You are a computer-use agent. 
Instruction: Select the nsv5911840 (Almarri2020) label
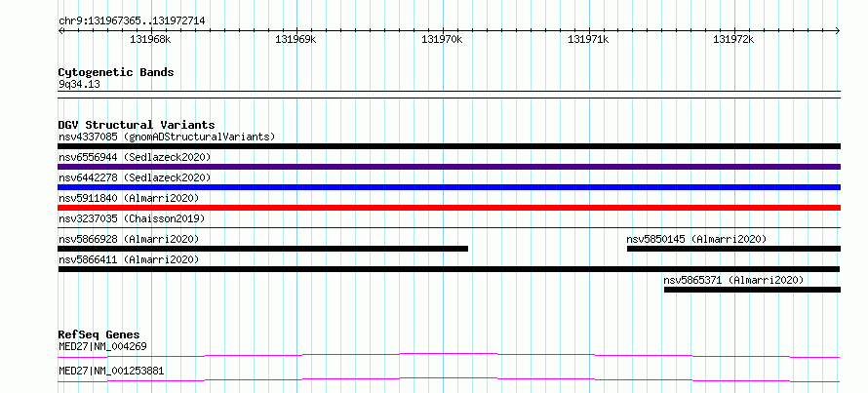click(129, 198)
